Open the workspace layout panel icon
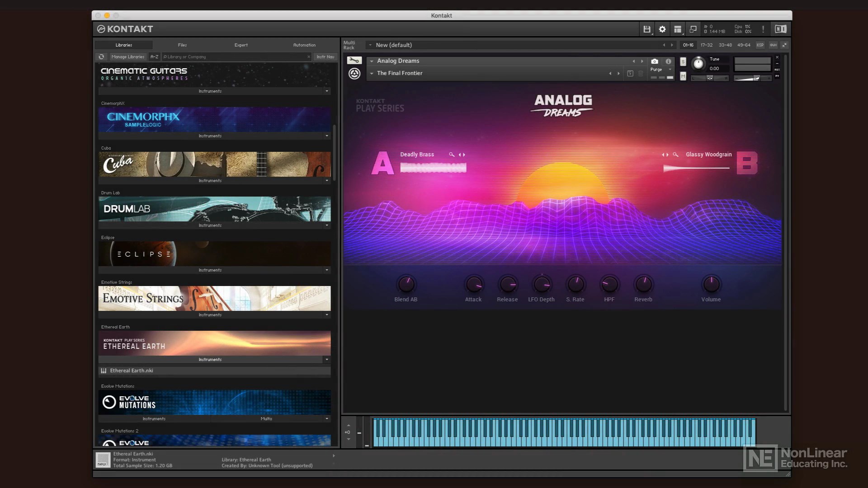The height and width of the screenshot is (488, 868). tap(677, 29)
